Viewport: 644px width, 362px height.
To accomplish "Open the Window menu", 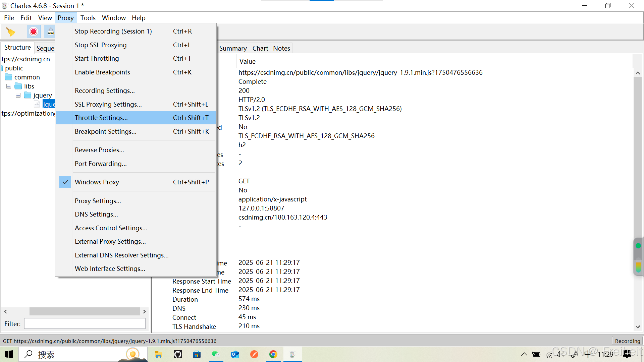I will pos(114,18).
